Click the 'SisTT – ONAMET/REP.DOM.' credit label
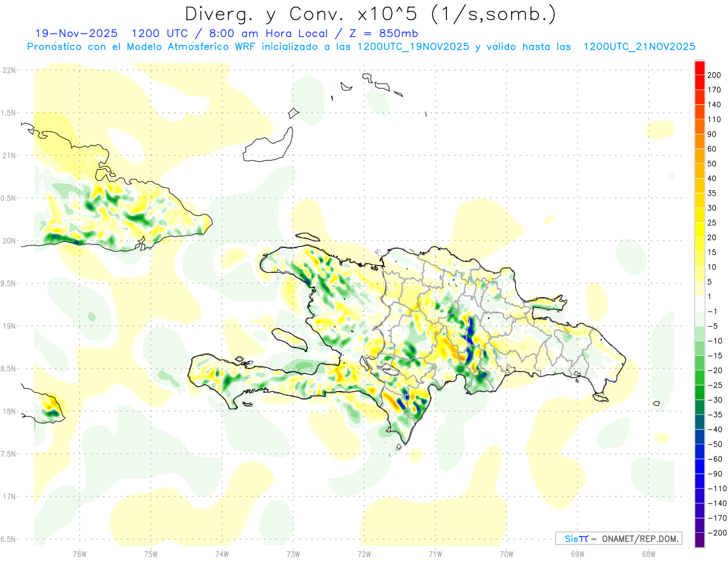 pyautogui.click(x=618, y=538)
